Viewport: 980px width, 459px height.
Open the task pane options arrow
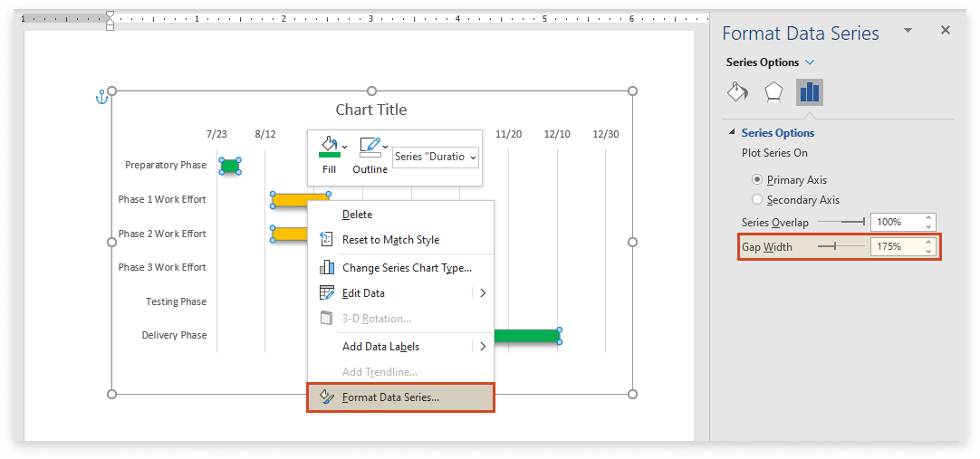[x=908, y=30]
